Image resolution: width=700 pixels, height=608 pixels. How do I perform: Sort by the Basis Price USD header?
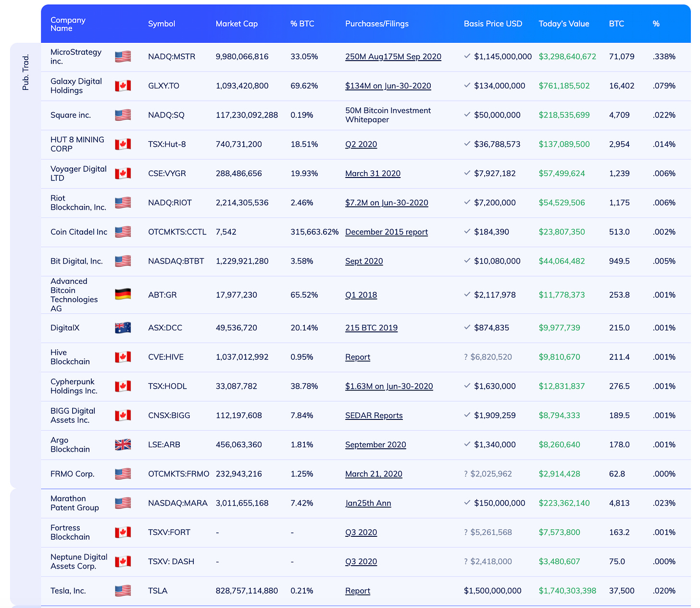(493, 24)
